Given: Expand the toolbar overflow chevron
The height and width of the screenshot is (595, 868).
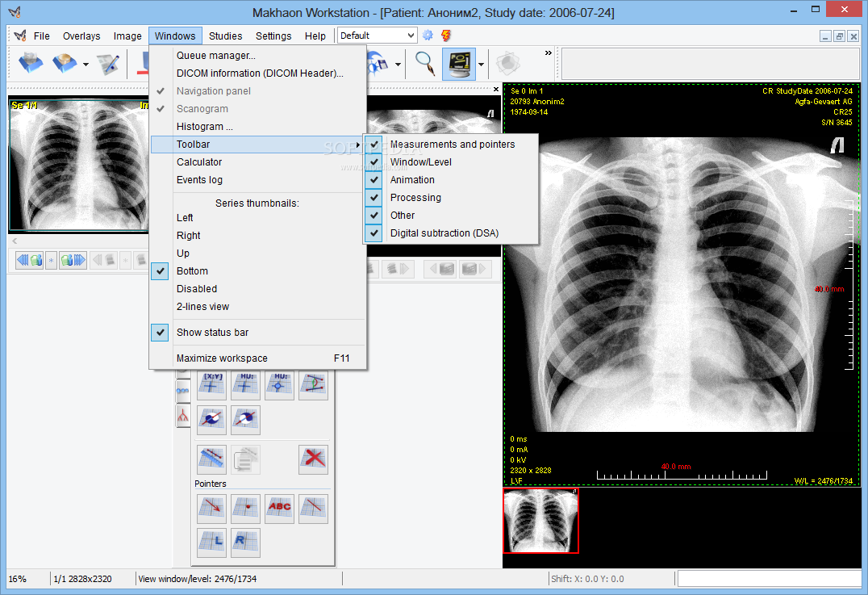Looking at the screenshot, I should [x=548, y=53].
